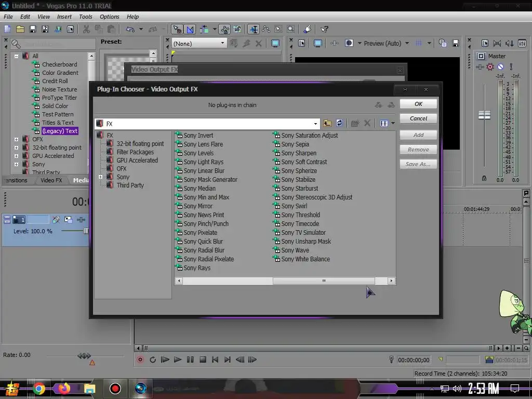This screenshot has width=532, height=399.
Task: Click the track Level slider handle
Action: click(x=86, y=231)
